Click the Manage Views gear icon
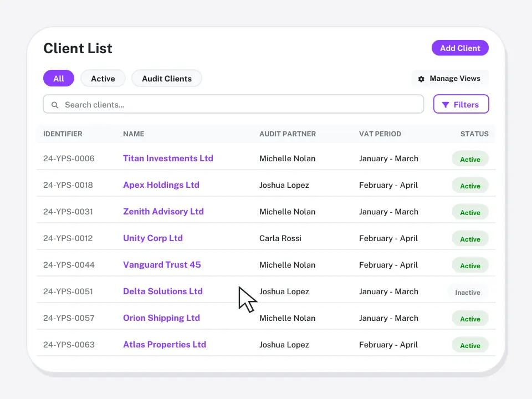This screenshot has height=399, width=532. [x=421, y=79]
